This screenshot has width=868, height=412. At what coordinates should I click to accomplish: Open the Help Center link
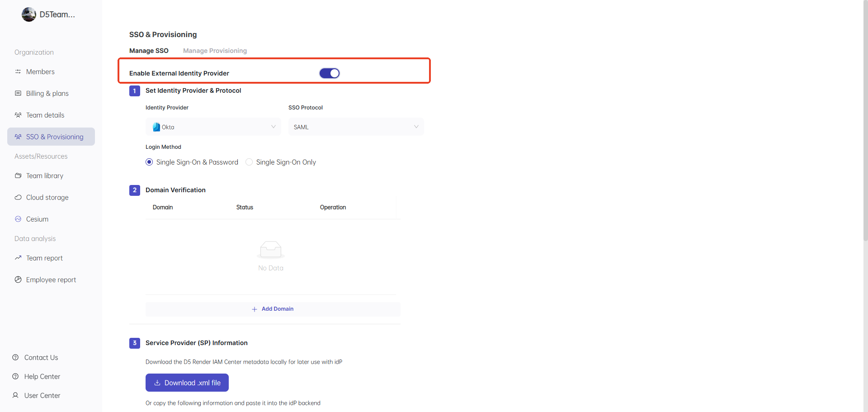(x=42, y=377)
